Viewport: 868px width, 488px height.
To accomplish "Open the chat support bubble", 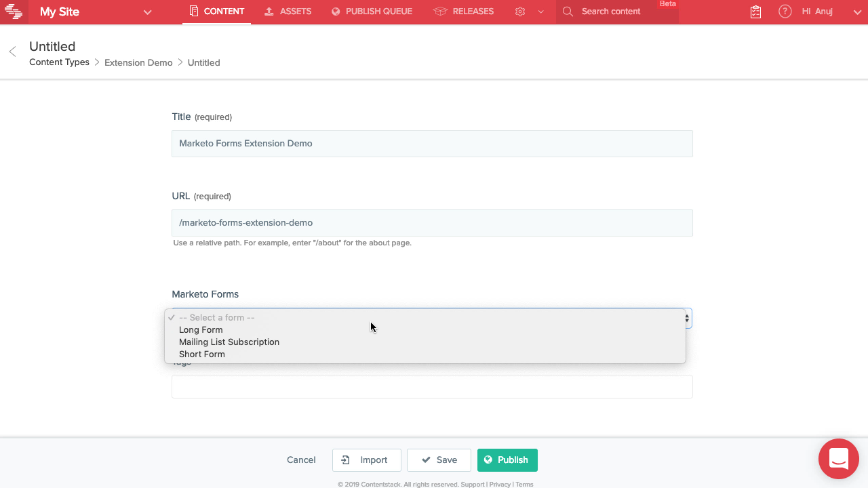I will [x=839, y=459].
